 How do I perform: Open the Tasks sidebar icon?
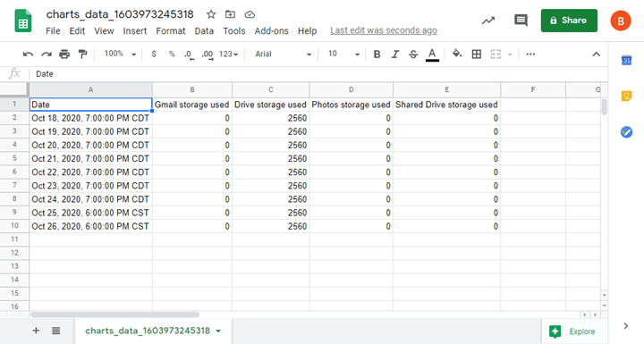[626, 132]
